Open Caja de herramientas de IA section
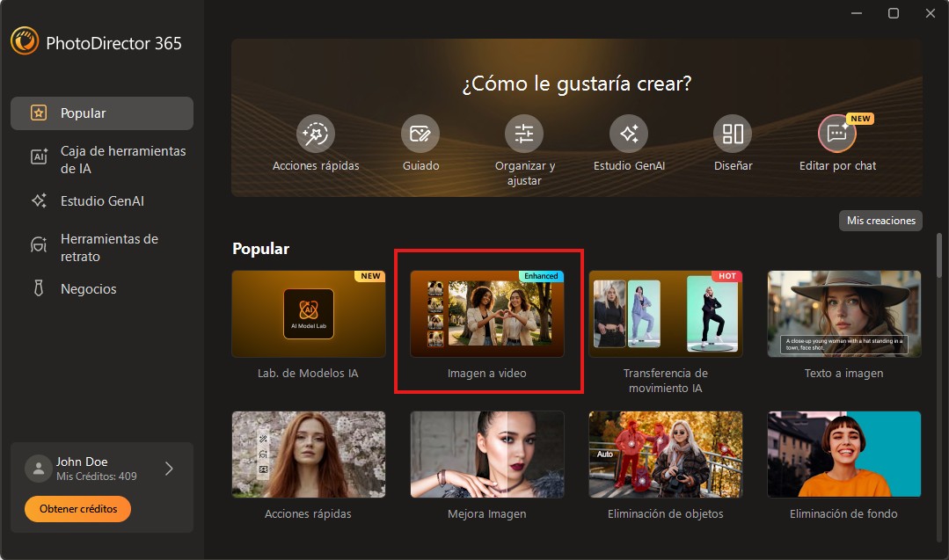This screenshot has width=949, height=560. pyautogui.click(x=102, y=160)
